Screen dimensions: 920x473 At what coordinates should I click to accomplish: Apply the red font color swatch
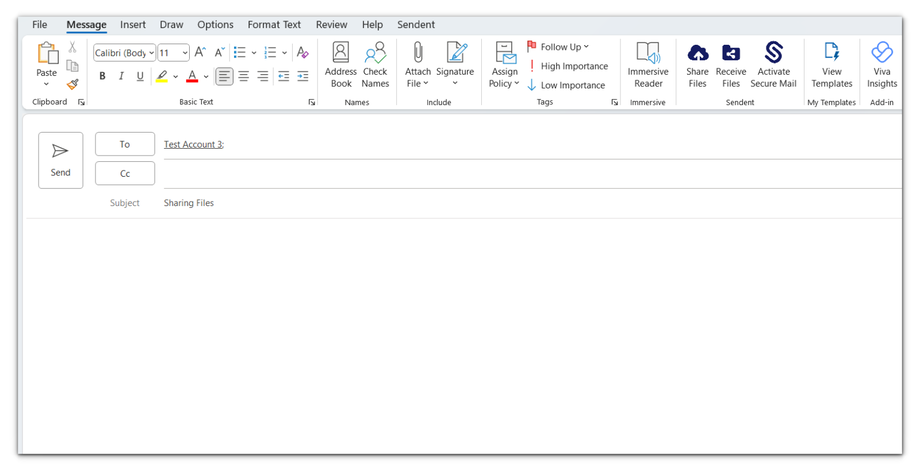point(192,76)
